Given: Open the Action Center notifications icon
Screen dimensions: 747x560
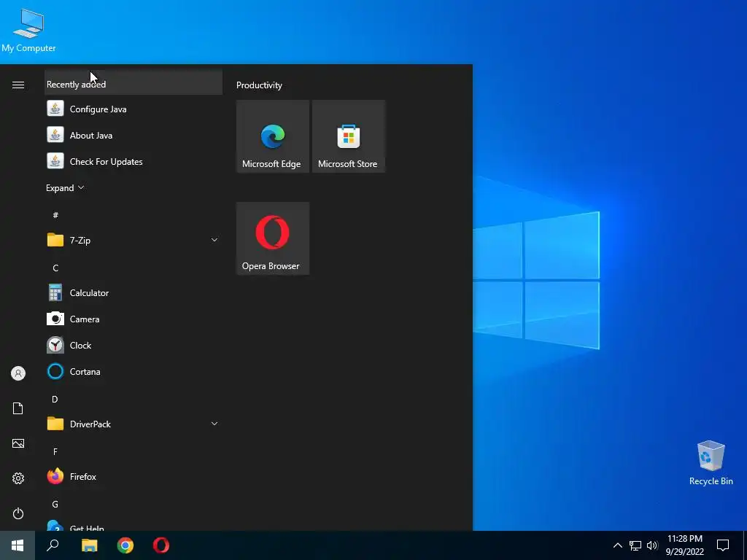Looking at the screenshot, I should 723,545.
